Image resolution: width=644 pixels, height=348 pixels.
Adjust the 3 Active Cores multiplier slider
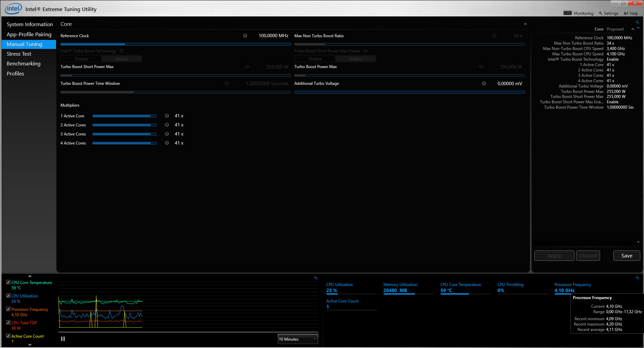coord(125,134)
